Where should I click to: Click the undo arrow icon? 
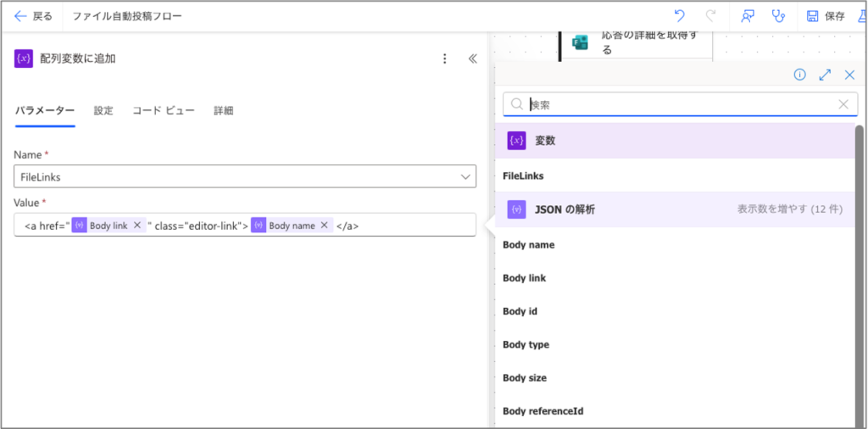(x=679, y=16)
